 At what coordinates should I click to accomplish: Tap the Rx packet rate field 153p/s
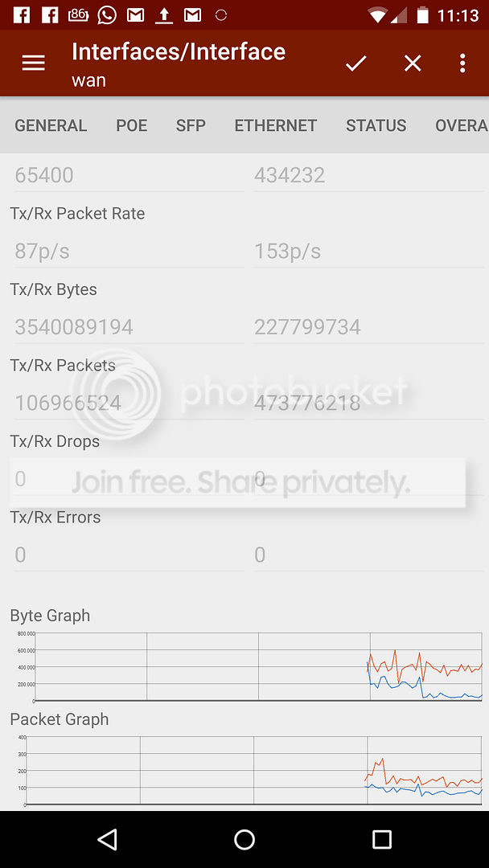(x=367, y=252)
